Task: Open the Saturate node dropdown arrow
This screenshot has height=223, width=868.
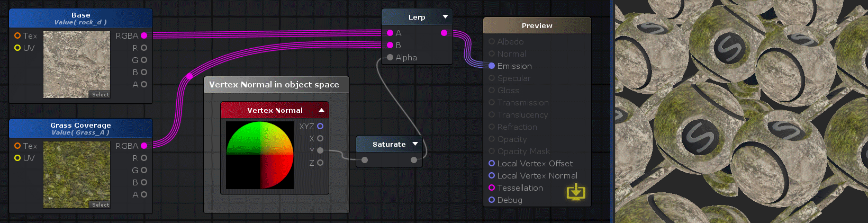Action: tap(415, 144)
